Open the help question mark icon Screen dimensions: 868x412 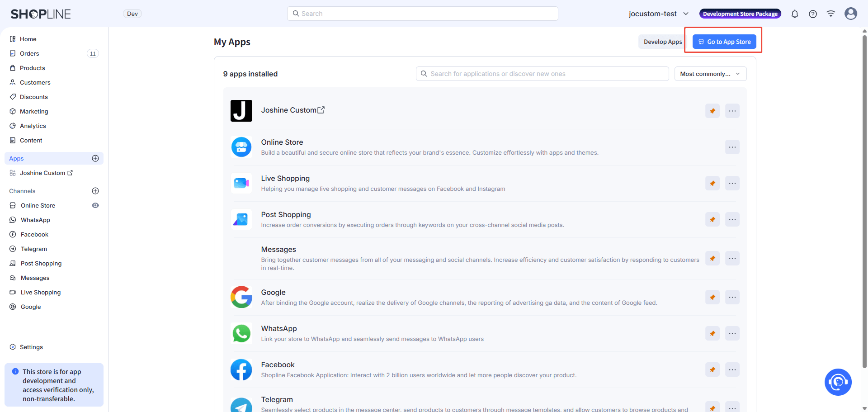[812, 14]
